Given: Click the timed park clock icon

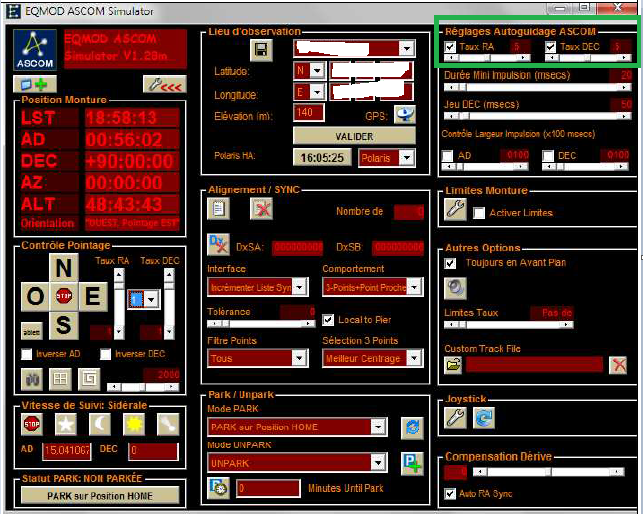Looking at the screenshot, I should pos(218,488).
